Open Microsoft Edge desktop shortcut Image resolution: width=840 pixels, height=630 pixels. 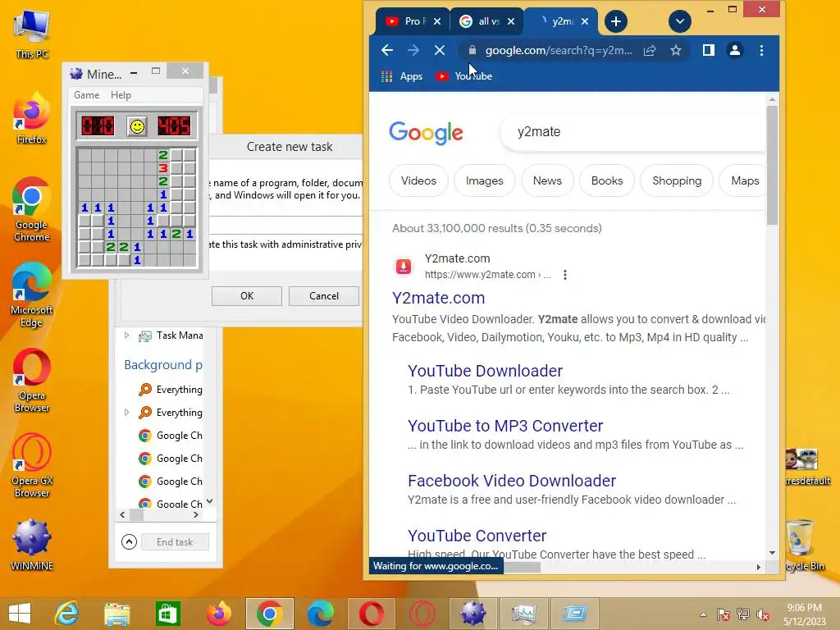32,294
